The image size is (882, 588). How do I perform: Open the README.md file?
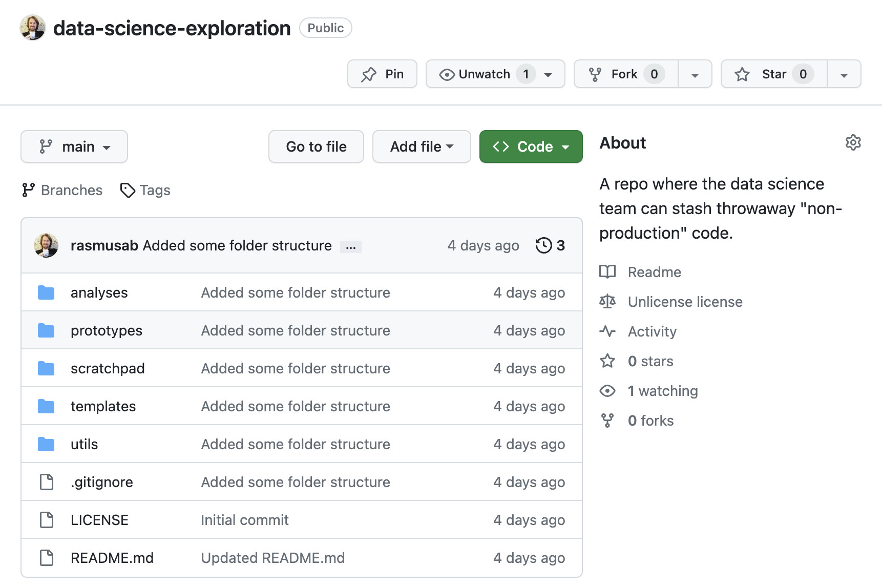[112, 558]
